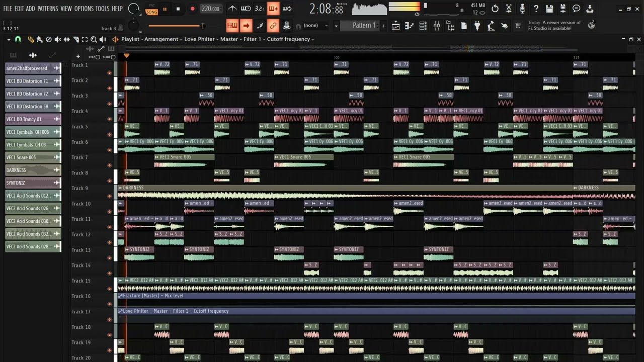Open the Undo history icon
Screen dimensions: 644x362
click(x=495, y=9)
